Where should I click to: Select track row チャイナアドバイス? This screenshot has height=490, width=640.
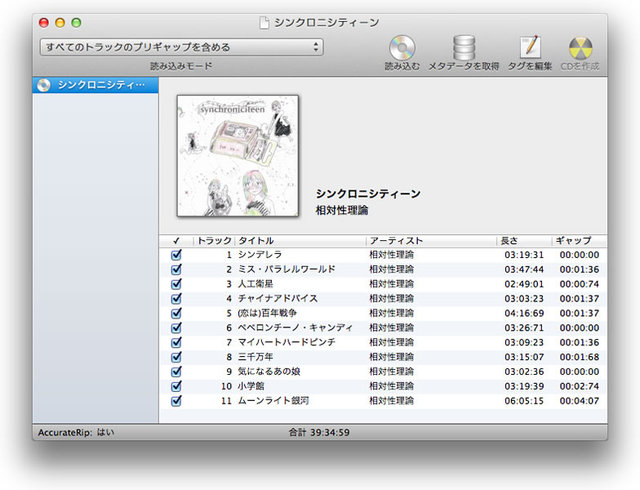coord(300,299)
